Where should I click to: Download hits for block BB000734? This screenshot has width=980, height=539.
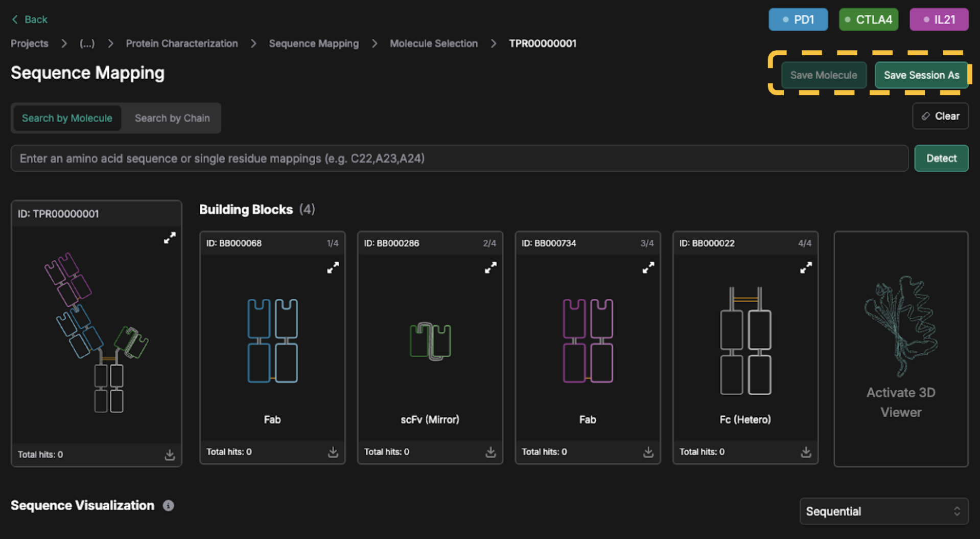[x=648, y=452]
